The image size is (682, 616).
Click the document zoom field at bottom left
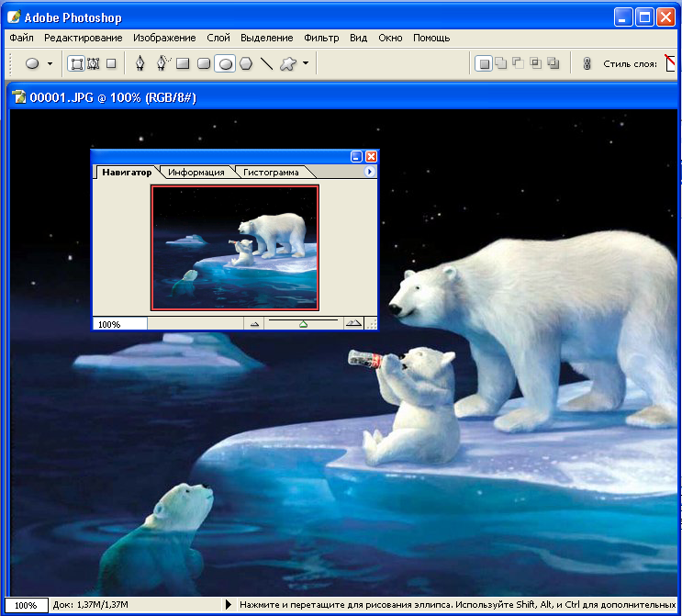pyautogui.click(x=26, y=605)
